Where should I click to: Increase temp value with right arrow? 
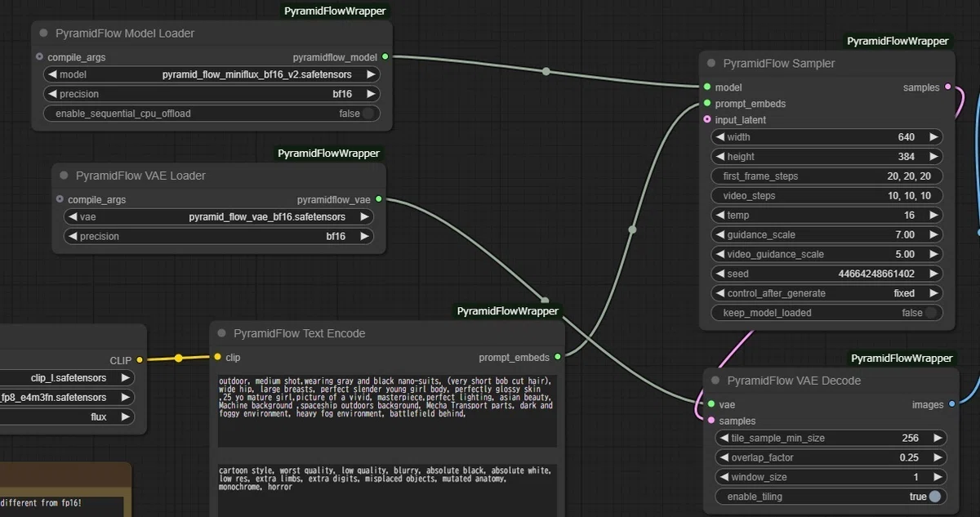click(x=933, y=215)
